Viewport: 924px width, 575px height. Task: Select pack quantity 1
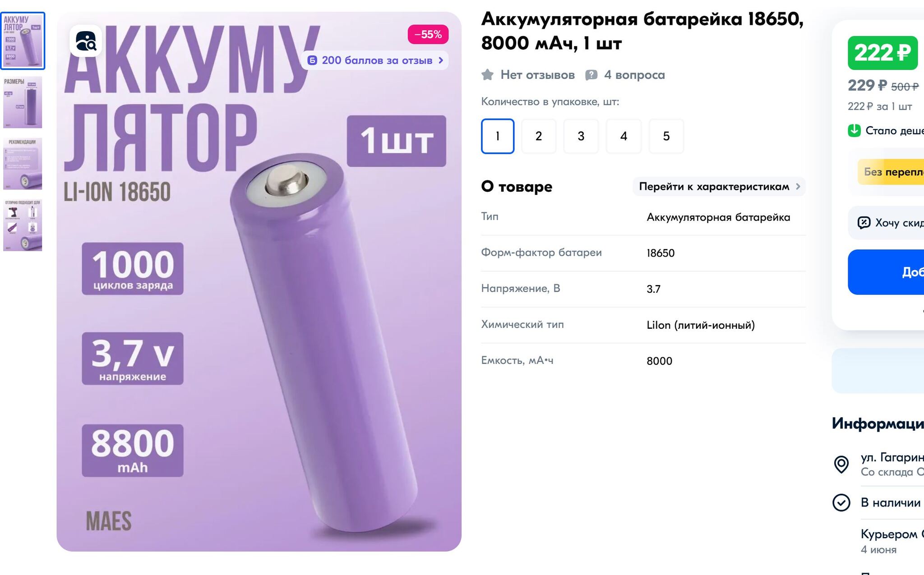pos(498,136)
